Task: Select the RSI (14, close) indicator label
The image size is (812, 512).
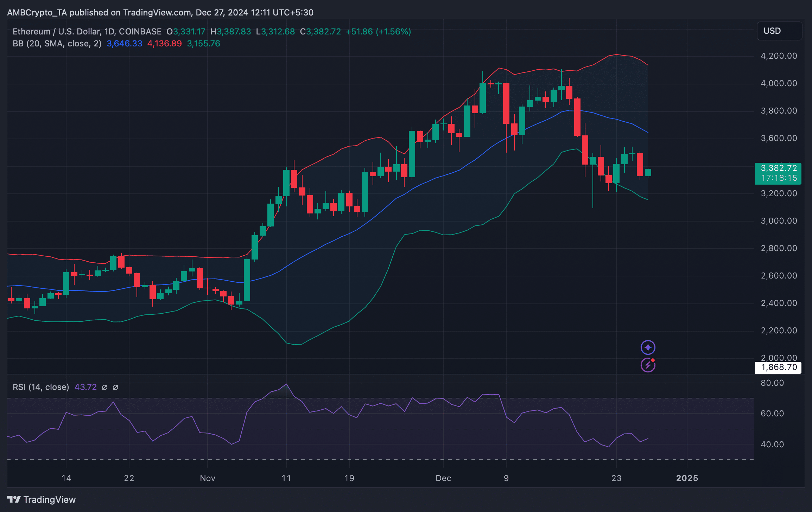Action: click(x=41, y=387)
